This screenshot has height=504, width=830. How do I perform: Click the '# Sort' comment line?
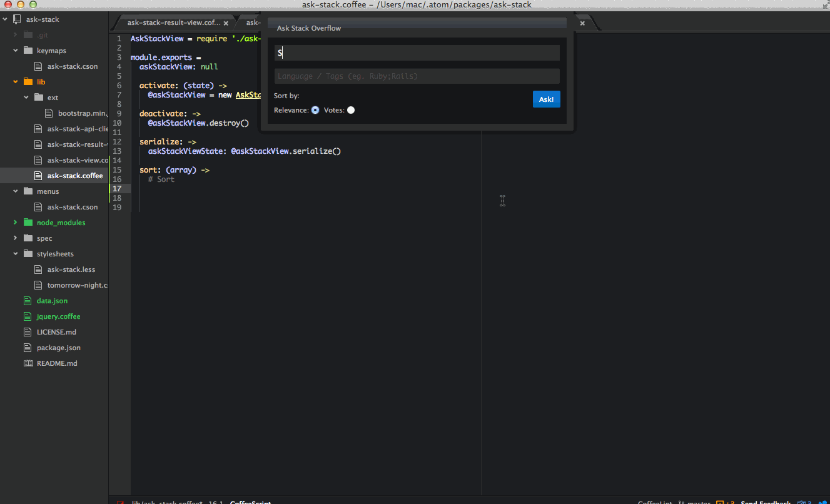[x=161, y=179]
